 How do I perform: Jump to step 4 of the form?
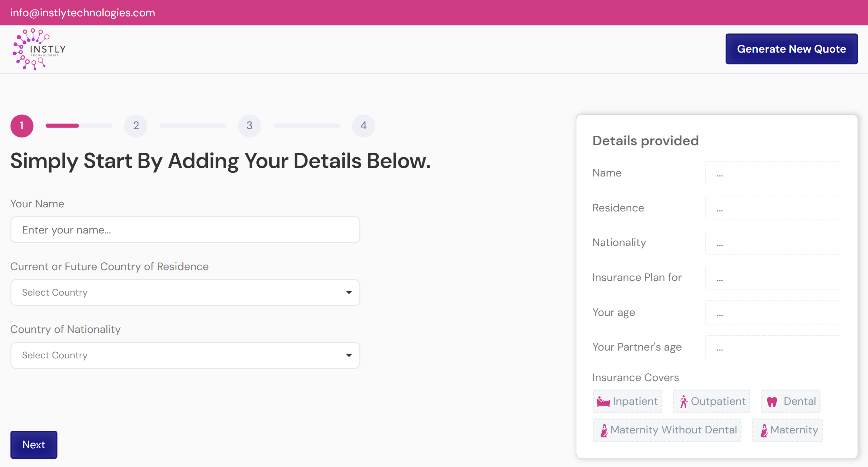(x=363, y=126)
